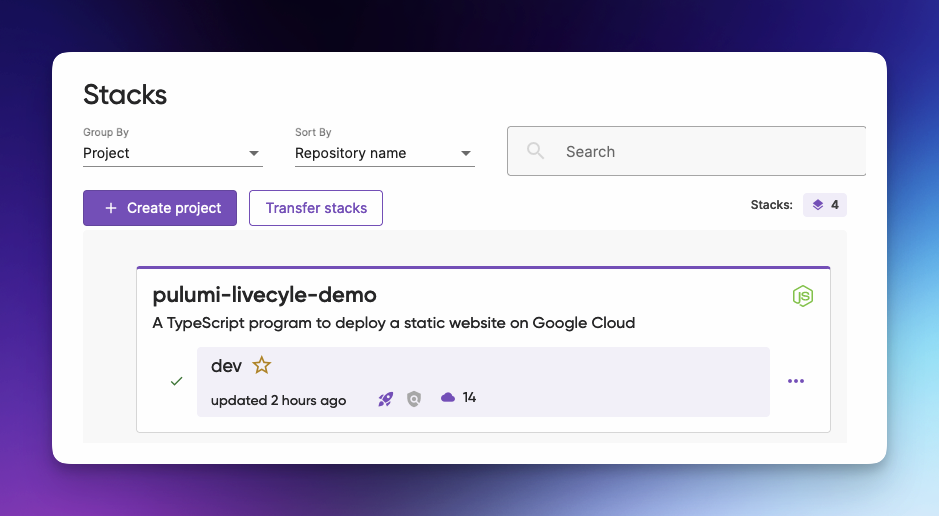Viewport: 939px width, 516px height.
Task: Expand the Sort By dropdown arrow
Action: point(466,153)
